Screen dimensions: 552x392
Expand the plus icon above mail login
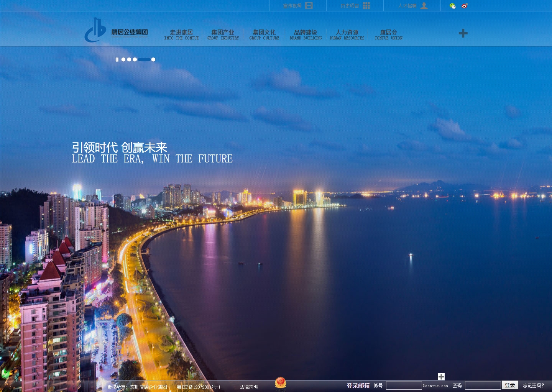[x=441, y=377]
